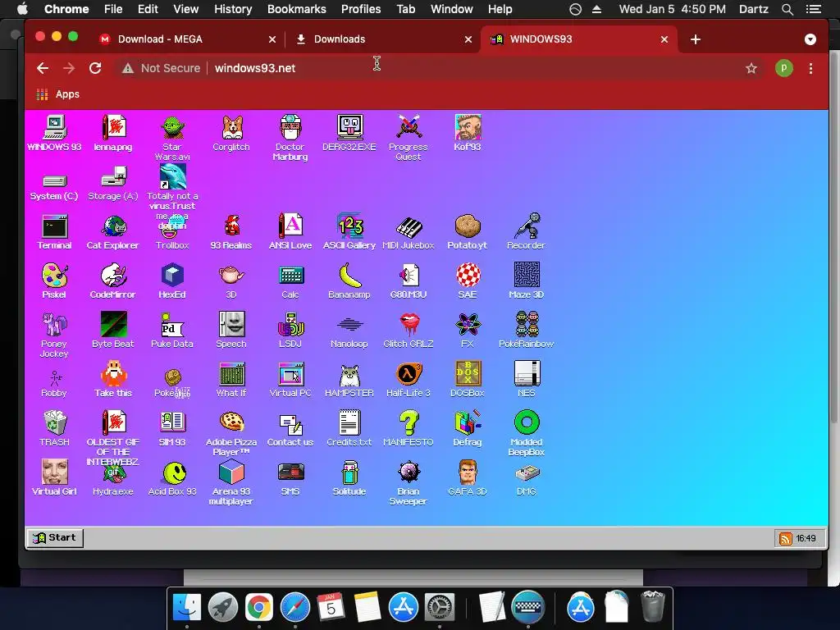Image resolution: width=840 pixels, height=630 pixels.
Task: Launch the Corglitch icon
Action: click(x=231, y=133)
